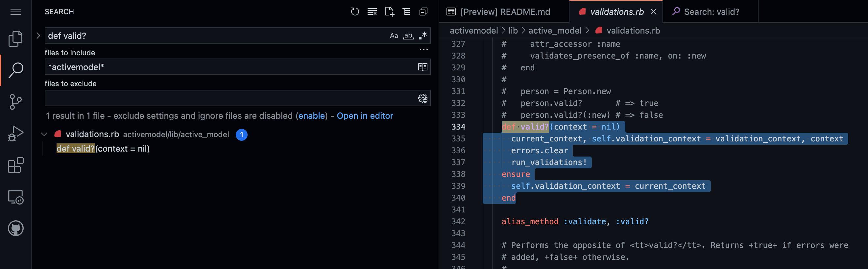868x269 pixels.
Task: Open the Extensions view
Action: coord(15,165)
